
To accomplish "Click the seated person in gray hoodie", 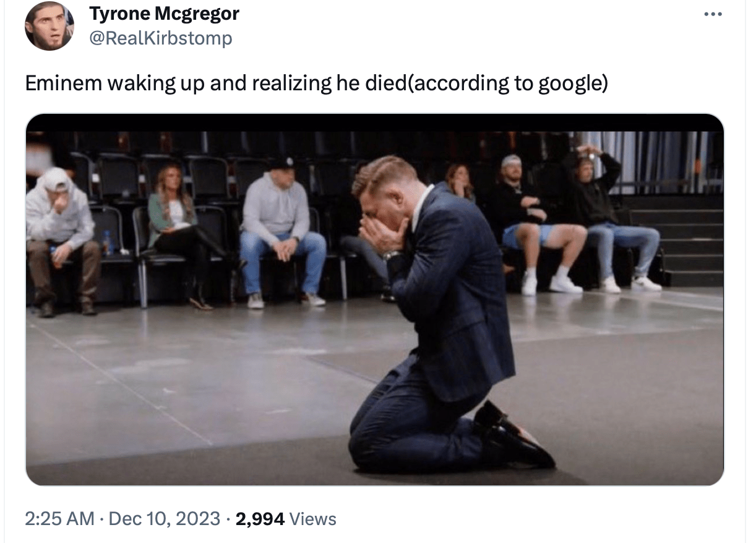I will [x=60, y=223].
